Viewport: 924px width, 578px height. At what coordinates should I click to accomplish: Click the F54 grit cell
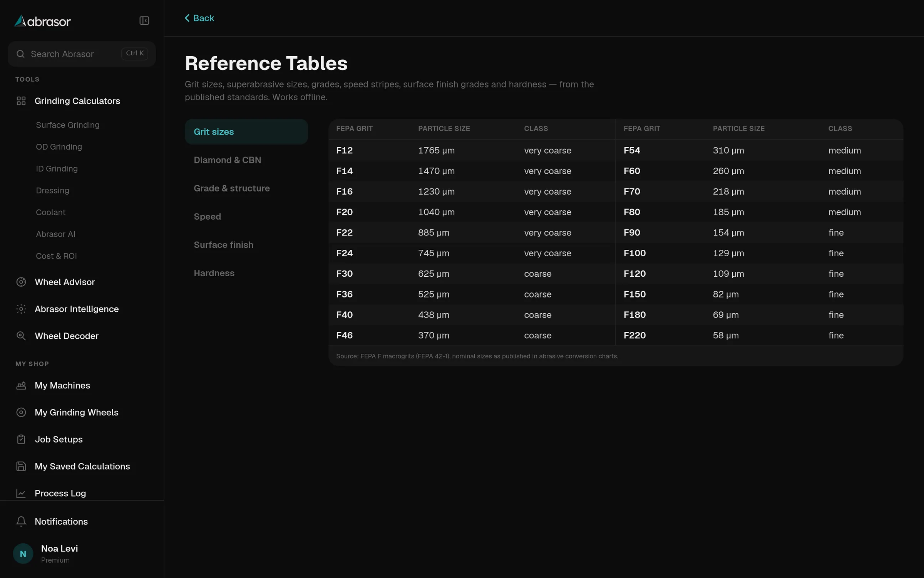(x=632, y=150)
